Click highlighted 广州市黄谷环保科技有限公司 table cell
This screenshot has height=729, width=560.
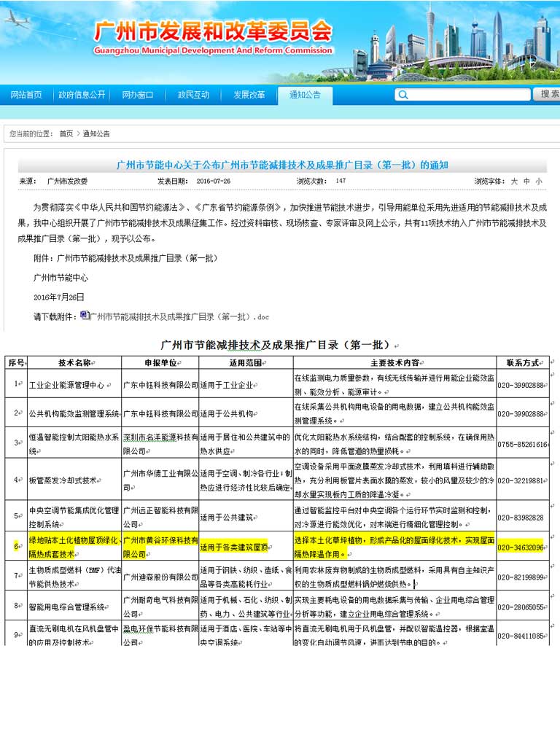[x=160, y=547]
